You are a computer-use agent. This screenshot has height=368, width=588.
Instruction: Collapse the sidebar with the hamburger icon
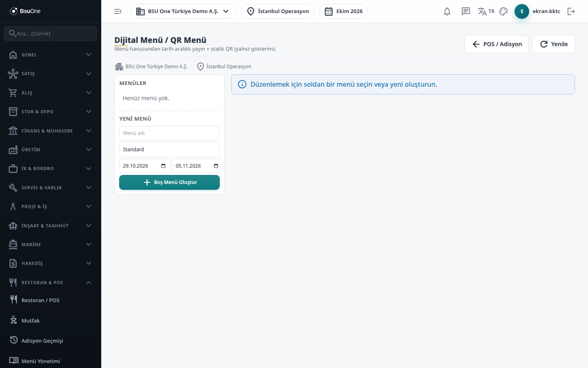(118, 11)
